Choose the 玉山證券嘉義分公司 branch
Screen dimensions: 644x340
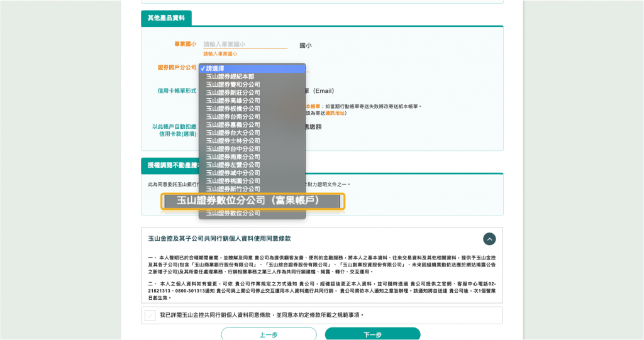pos(252,125)
